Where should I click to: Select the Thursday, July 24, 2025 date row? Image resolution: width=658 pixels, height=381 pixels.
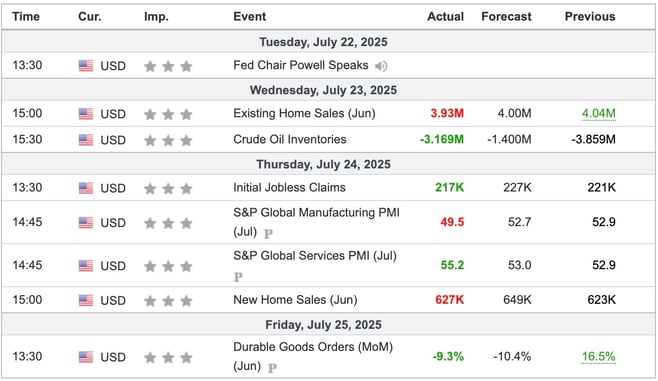[x=328, y=164]
